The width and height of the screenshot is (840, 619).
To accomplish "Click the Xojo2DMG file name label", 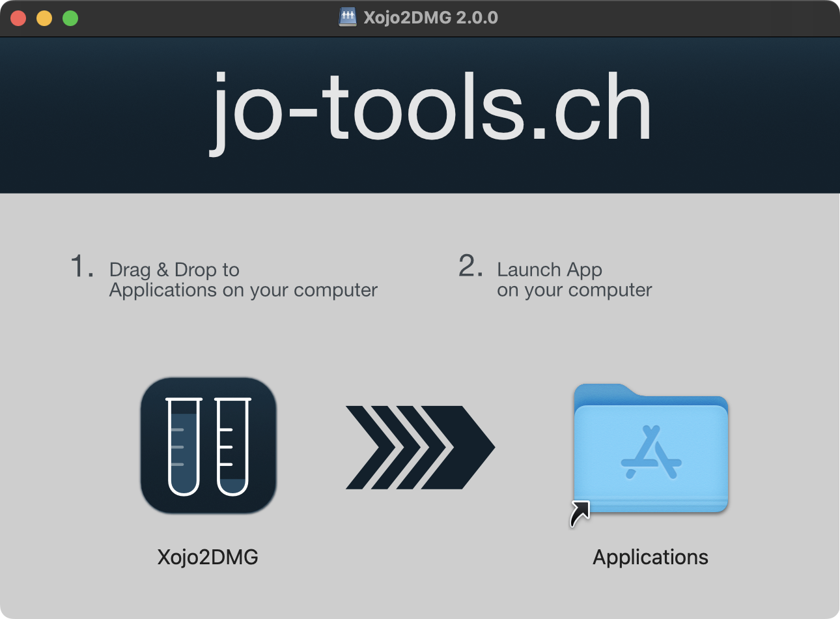I will tap(208, 557).
